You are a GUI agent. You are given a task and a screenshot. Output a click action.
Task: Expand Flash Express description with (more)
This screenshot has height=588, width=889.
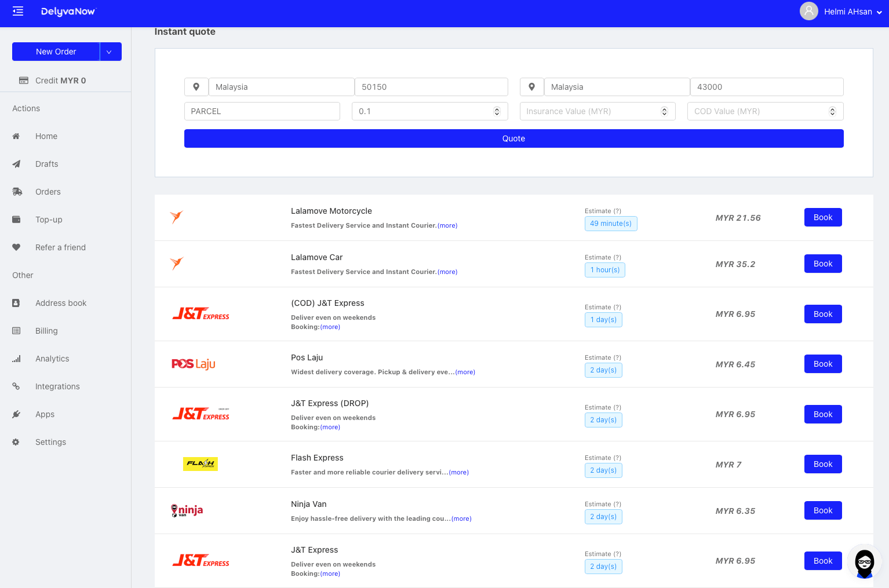coord(459,473)
